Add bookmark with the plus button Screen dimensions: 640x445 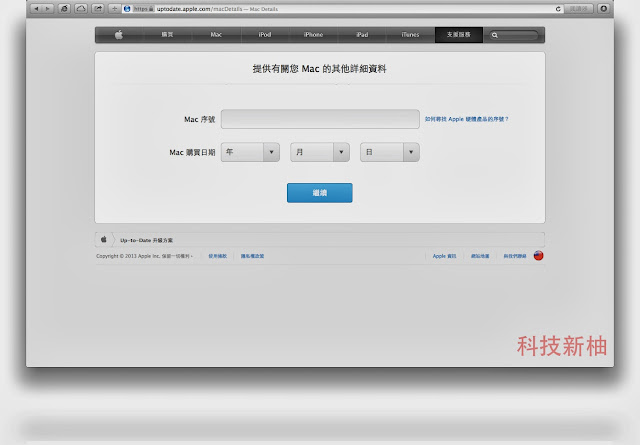pyautogui.click(x=114, y=9)
